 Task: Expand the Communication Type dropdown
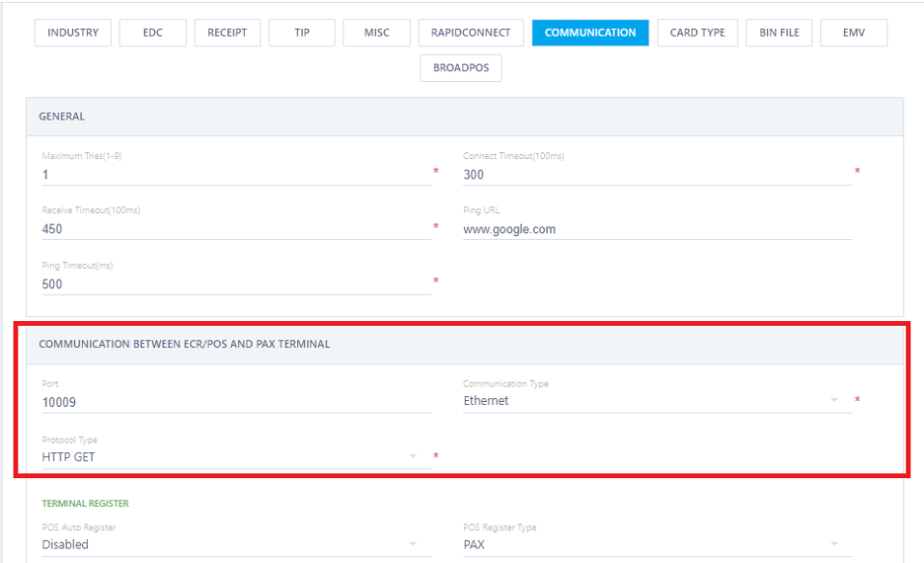(656, 401)
